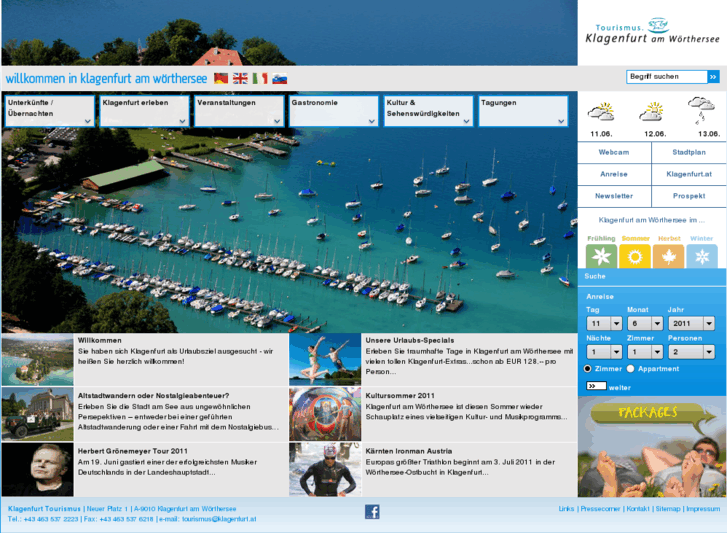Select the Frühling season icon
The image size is (727, 545).
[x=601, y=256]
